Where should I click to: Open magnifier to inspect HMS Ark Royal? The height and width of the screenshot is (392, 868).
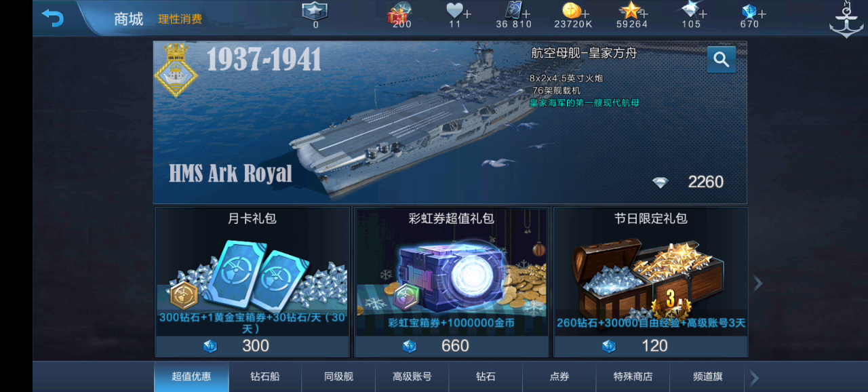pyautogui.click(x=721, y=60)
